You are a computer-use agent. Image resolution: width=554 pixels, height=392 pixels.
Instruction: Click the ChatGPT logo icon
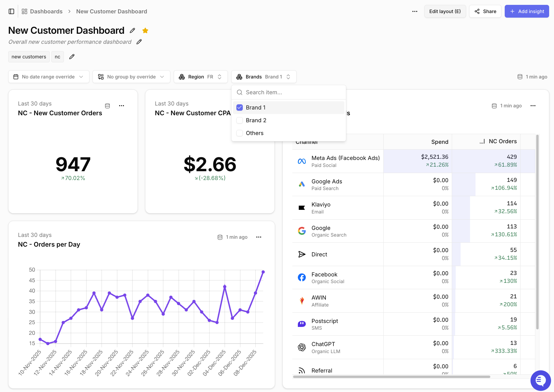click(x=302, y=347)
